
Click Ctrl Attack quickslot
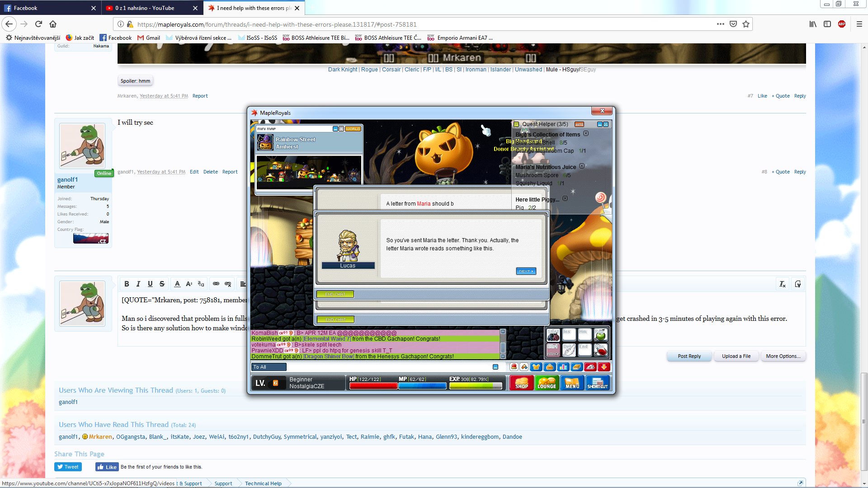tap(553, 350)
